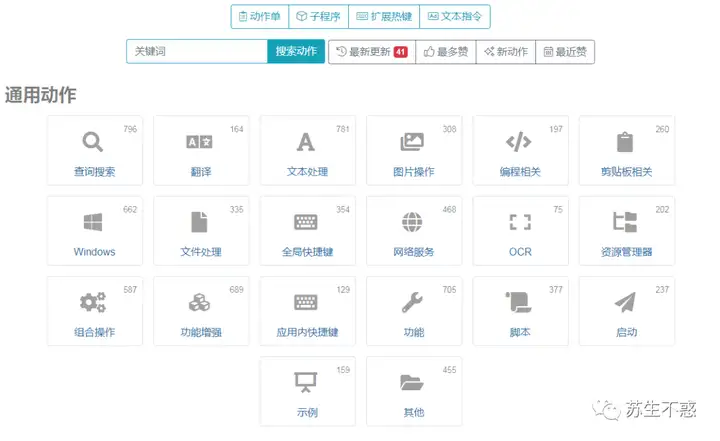
Task: Open the 其他 category link
Action: coord(414,413)
